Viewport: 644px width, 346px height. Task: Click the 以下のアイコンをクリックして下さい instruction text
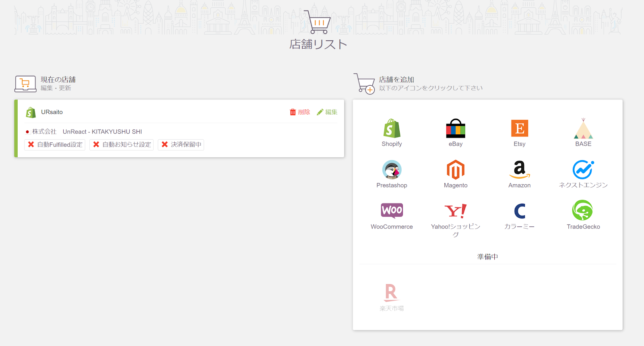431,88
